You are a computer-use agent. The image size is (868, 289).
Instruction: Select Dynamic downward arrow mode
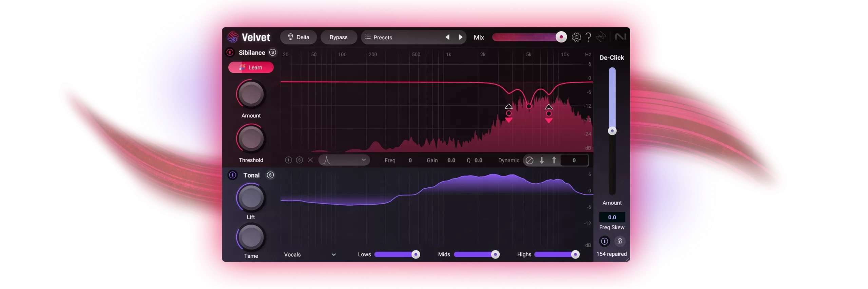pos(541,160)
